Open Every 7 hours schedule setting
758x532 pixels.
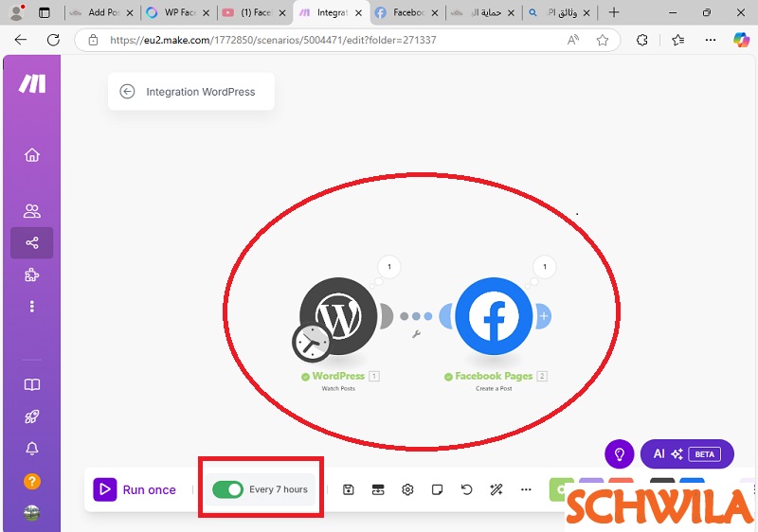click(x=279, y=489)
